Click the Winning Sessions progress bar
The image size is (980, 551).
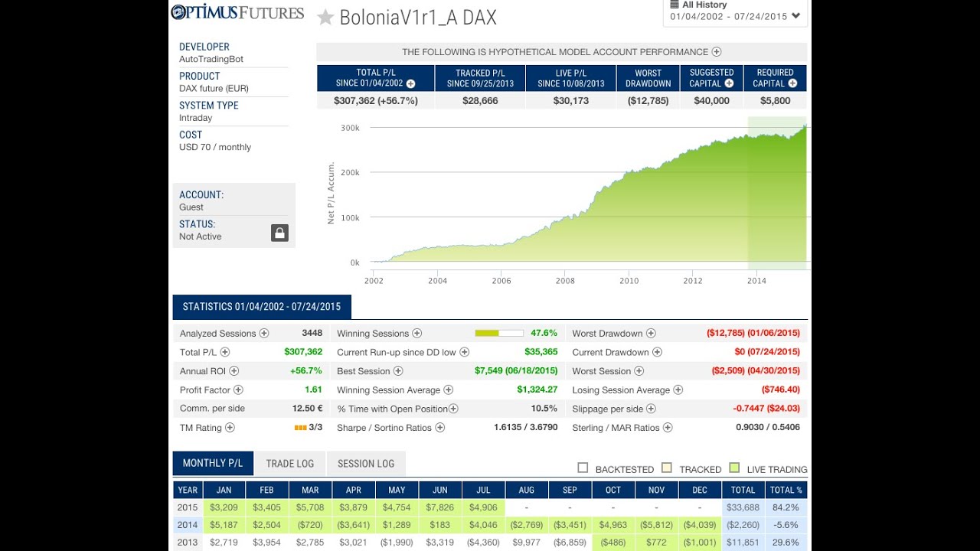[498, 333]
